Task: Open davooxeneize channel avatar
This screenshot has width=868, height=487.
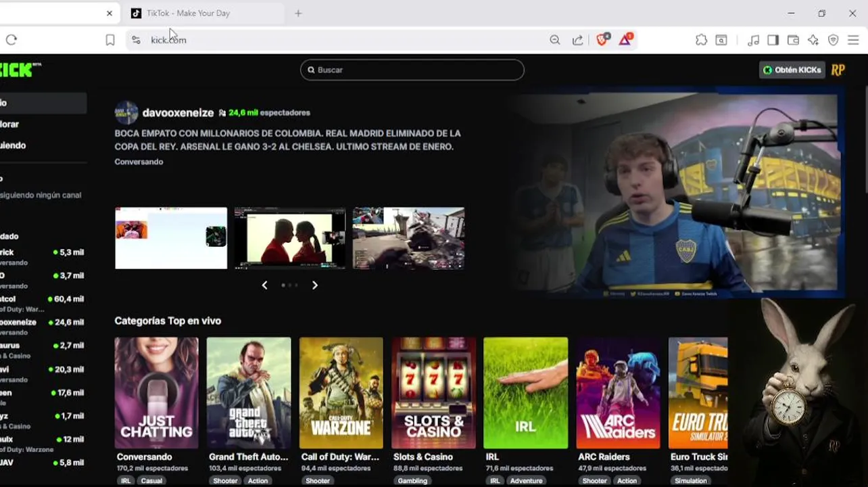Action: coord(126,113)
